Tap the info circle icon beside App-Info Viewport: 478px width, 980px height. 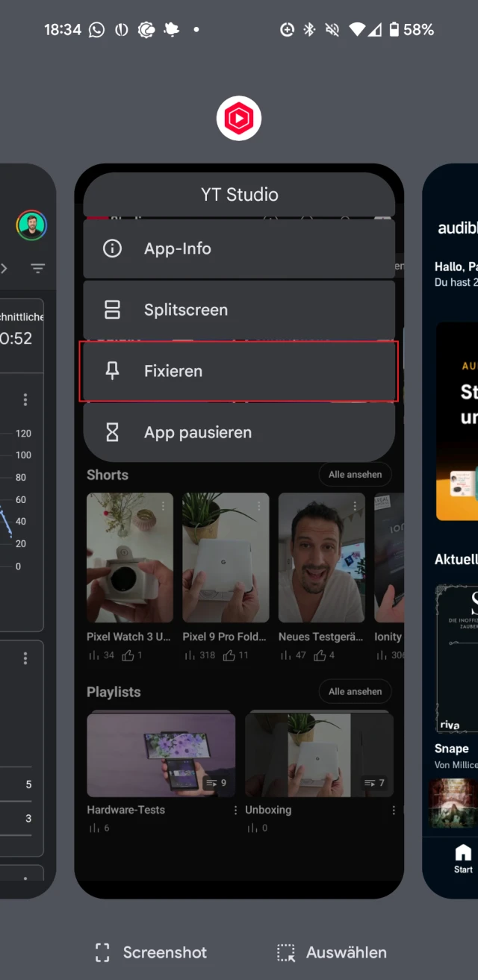pos(112,249)
